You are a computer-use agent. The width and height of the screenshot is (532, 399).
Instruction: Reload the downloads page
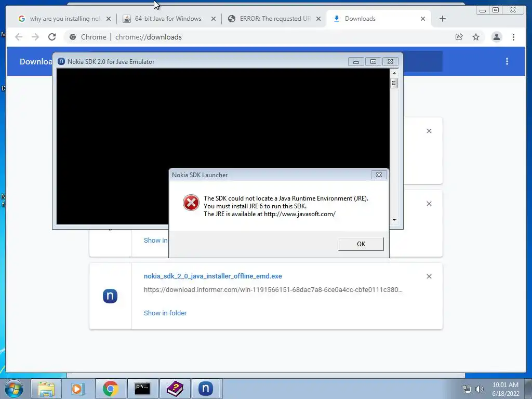52,37
